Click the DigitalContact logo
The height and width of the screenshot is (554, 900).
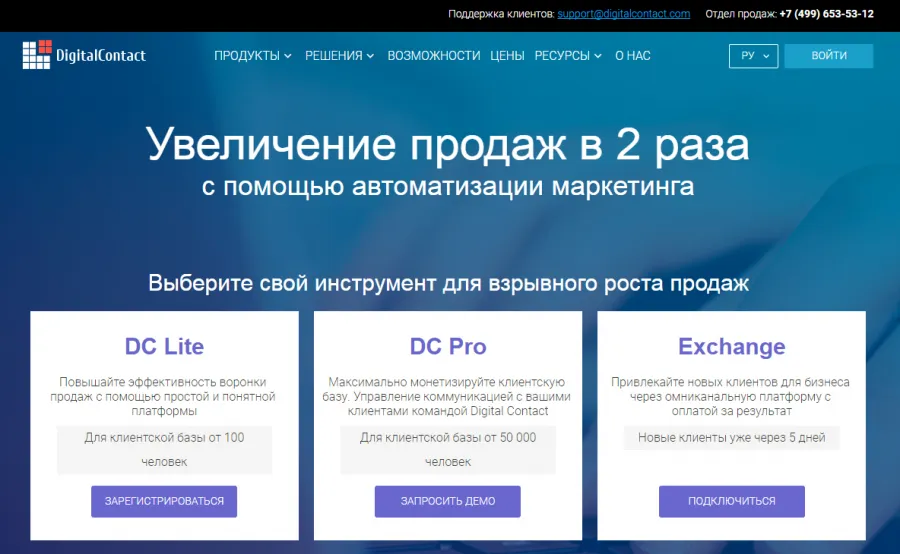pyautogui.click(x=84, y=55)
